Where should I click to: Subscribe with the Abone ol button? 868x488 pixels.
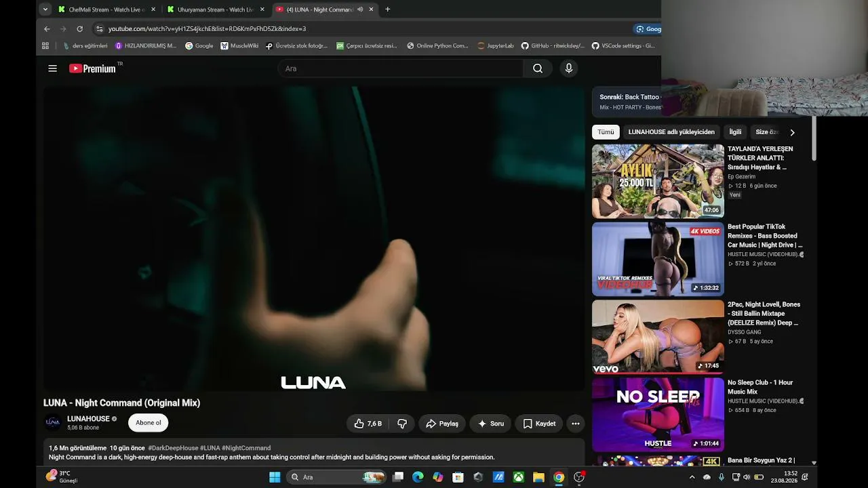coord(149,423)
